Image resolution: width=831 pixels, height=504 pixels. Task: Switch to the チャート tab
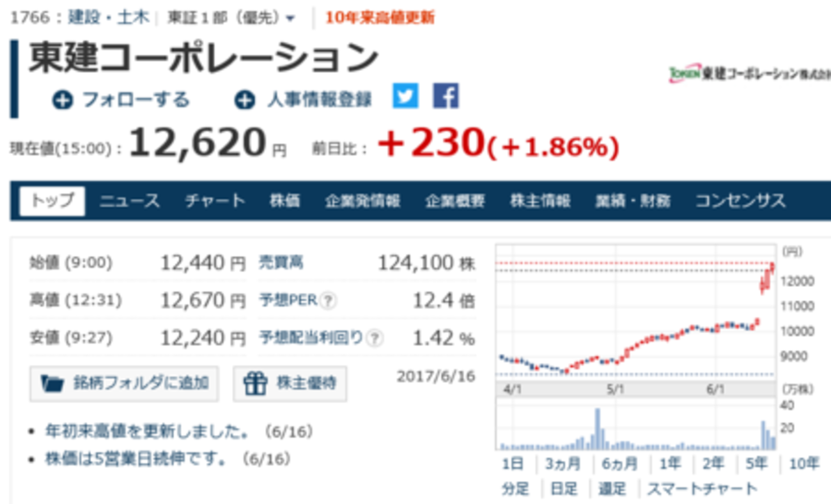(x=215, y=201)
